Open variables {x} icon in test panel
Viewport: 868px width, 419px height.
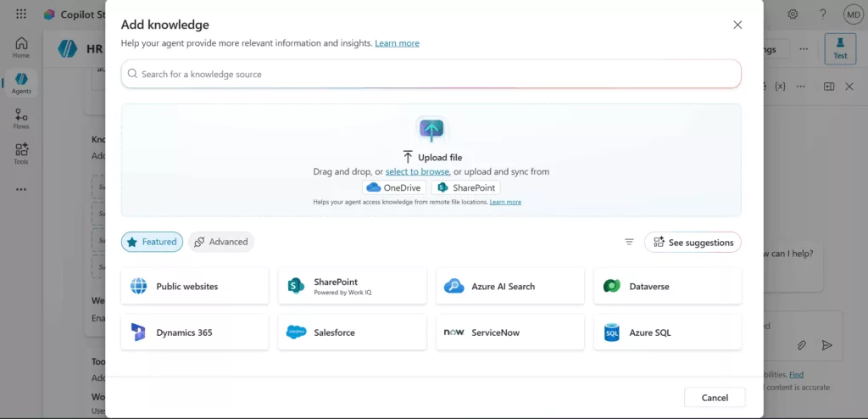tap(780, 87)
